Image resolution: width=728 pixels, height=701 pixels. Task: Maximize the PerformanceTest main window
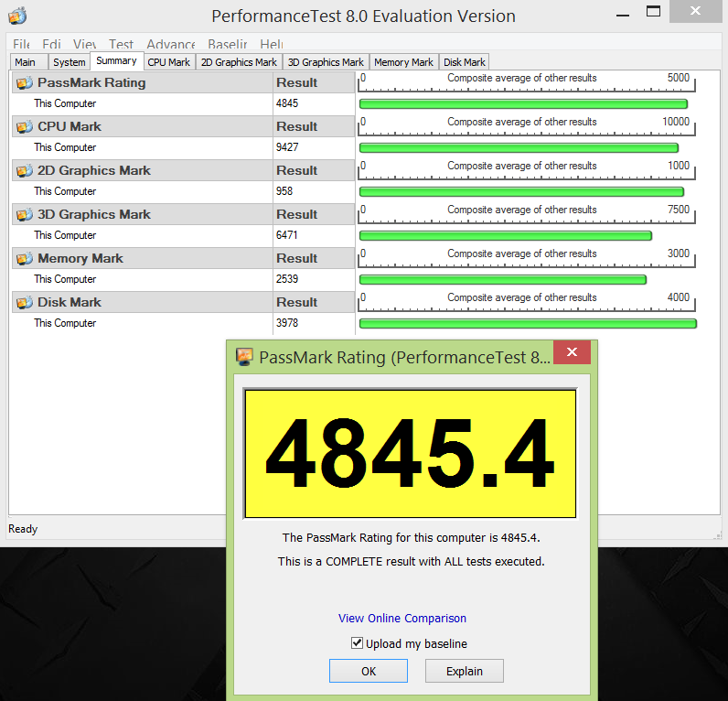pyautogui.click(x=653, y=11)
